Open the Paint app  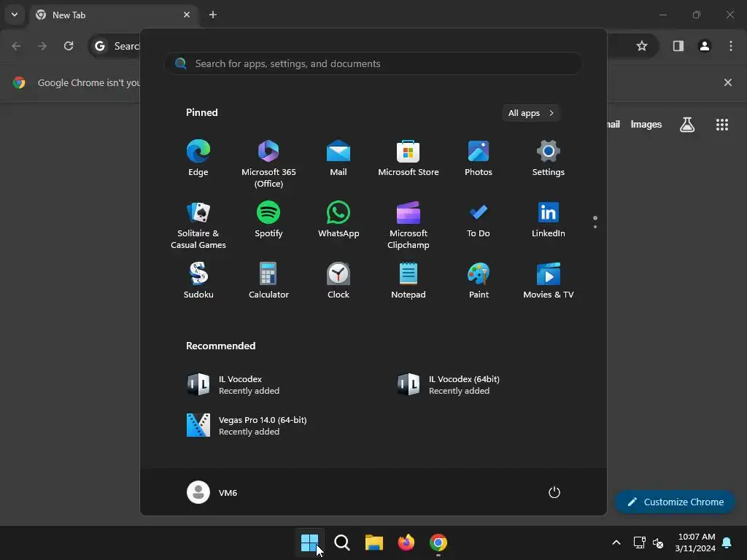[479, 281]
